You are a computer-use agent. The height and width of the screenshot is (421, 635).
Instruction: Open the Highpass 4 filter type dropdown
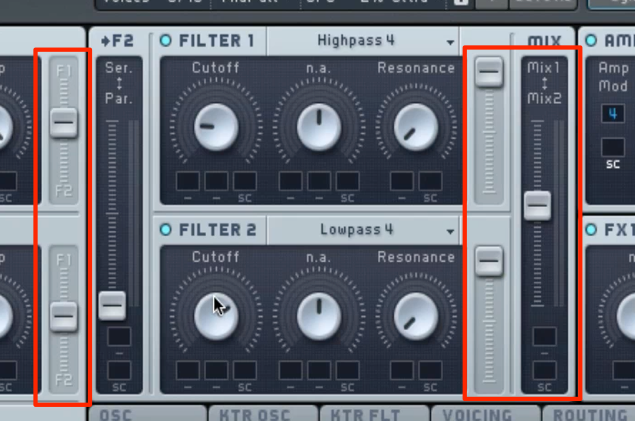pyautogui.click(x=363, y=41)
